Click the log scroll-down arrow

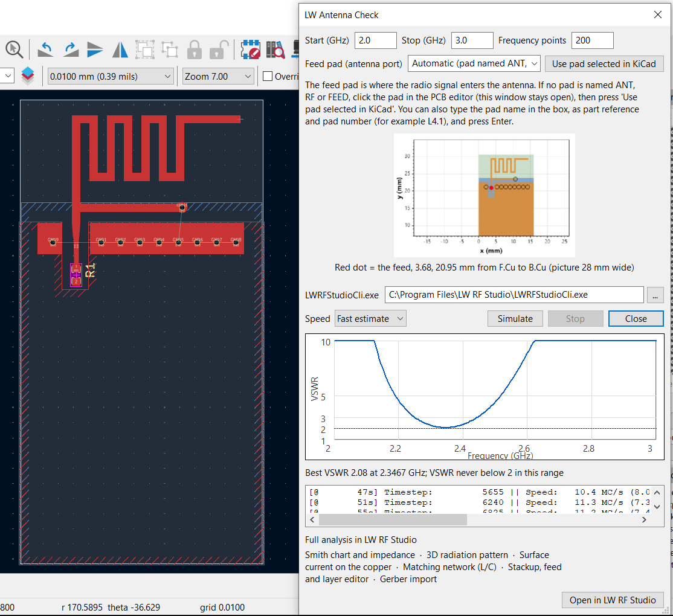657,507
